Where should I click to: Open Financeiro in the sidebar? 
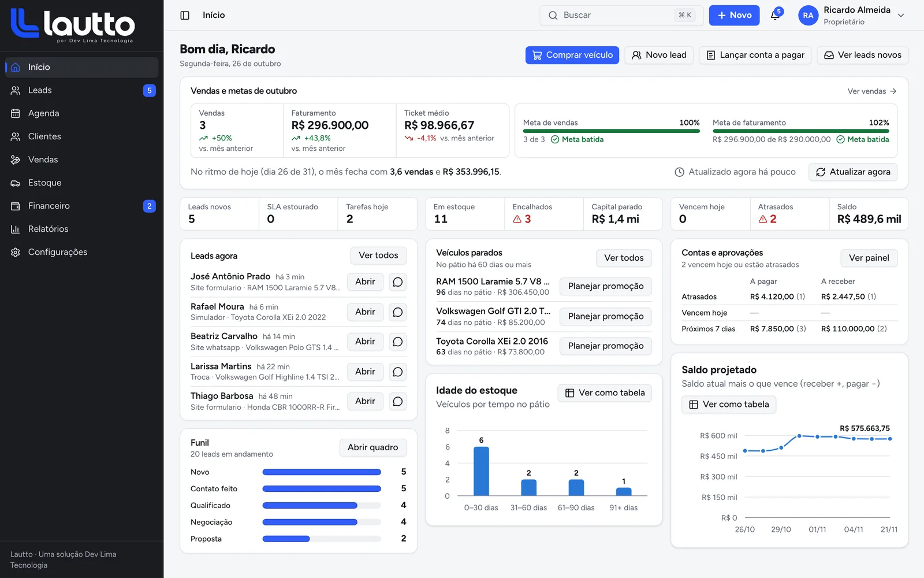82,206
